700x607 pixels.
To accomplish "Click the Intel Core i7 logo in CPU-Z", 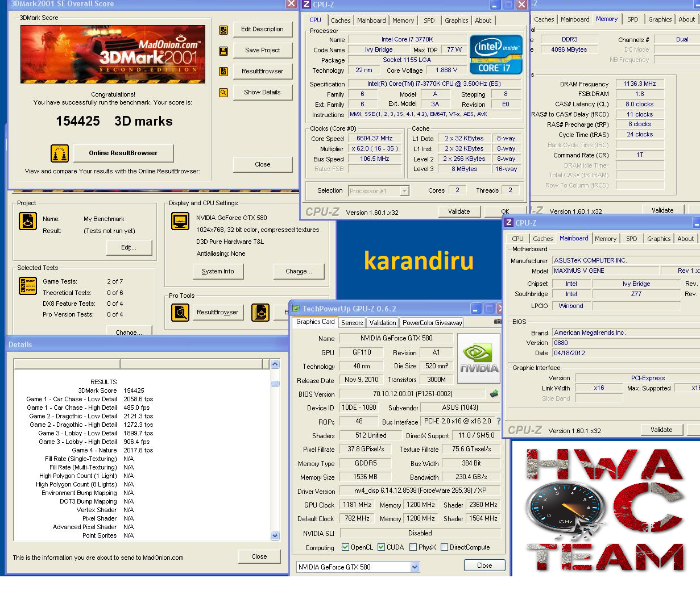I will [496, 55].
